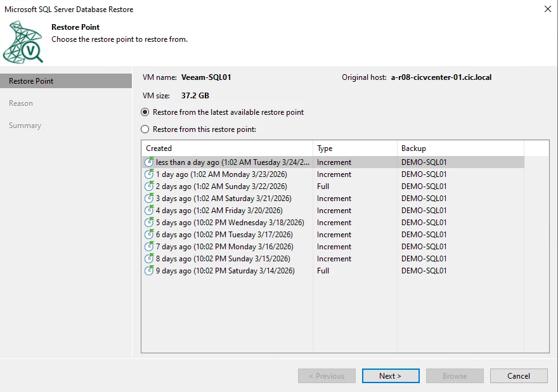Click restore point icon for 7 days ago
Screen dimensions: 558x392
[149, 246]
